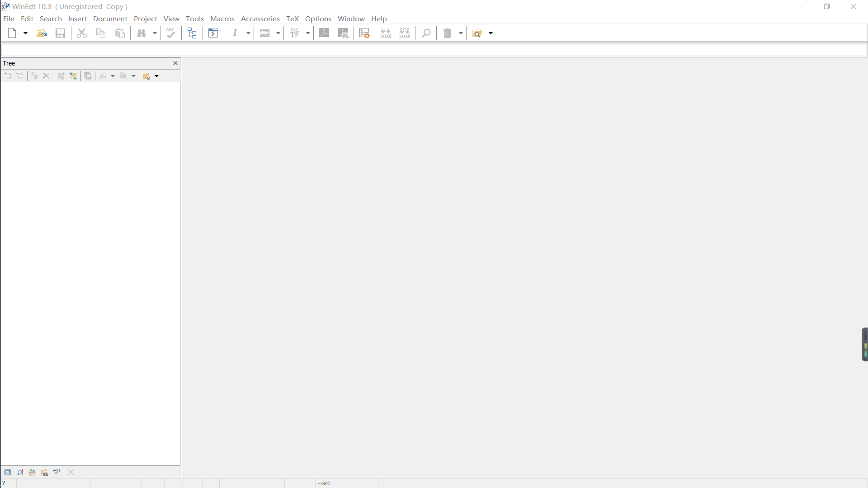The image size is (868, 488).
Task: Click the empty field below the toolbar
Action: click(x=433, y=50)
